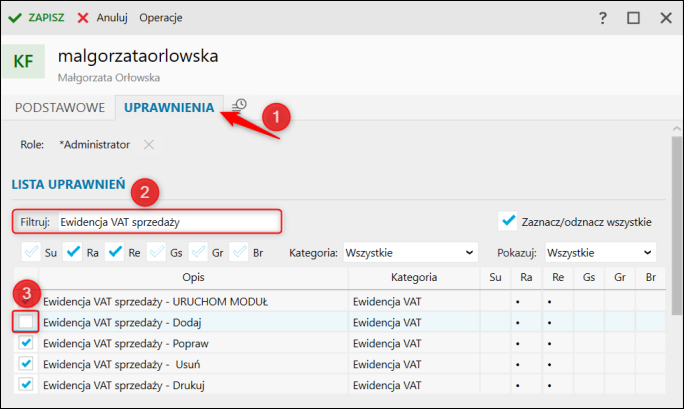Click the history clock icon beside UPRAWNIENIA
The width and height of the screenshot is (684, 409).
click(x=239, y=106)
